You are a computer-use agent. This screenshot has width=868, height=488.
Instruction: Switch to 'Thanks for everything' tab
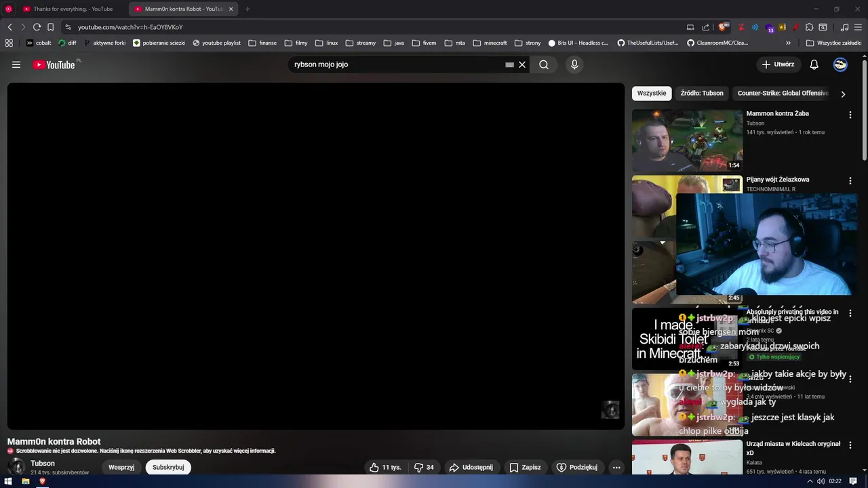click(x=73, y=9)
